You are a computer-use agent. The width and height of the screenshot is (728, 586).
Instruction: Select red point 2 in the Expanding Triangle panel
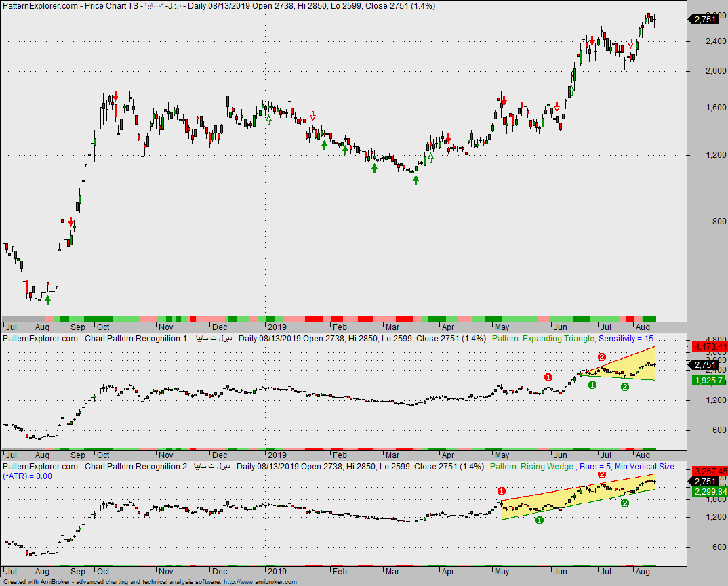click(x=602, y=357)
